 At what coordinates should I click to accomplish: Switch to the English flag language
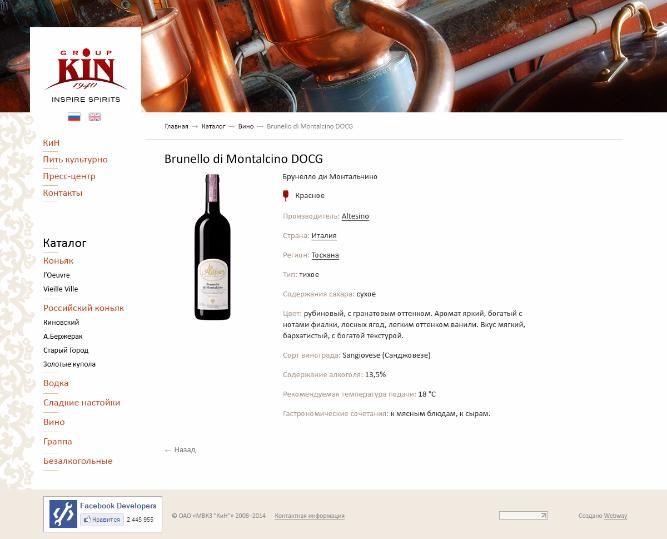(94, 117)
